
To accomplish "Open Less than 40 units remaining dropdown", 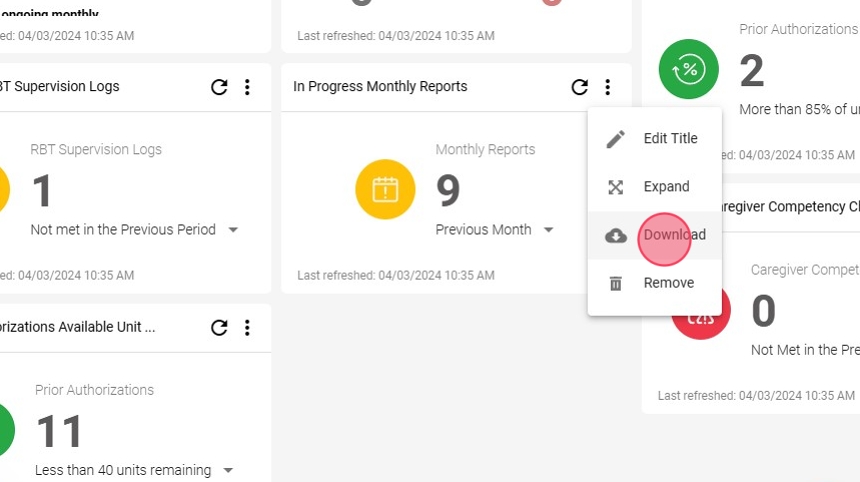I will coord(134,470).
